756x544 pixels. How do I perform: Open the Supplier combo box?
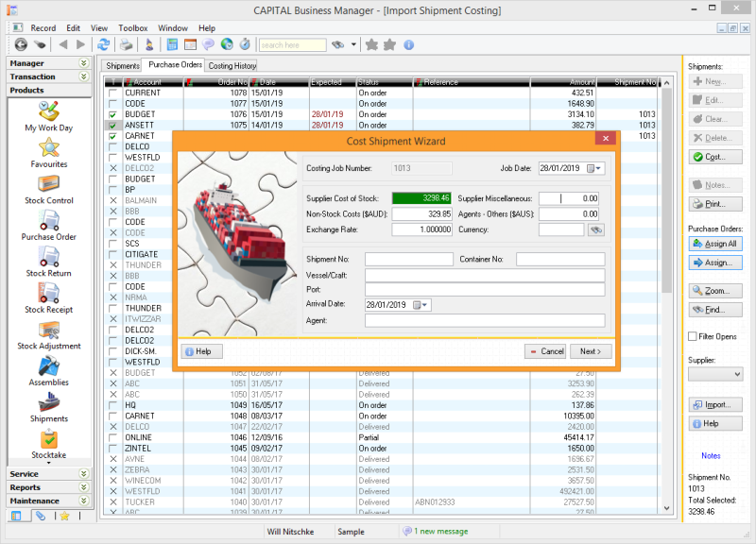715,374
